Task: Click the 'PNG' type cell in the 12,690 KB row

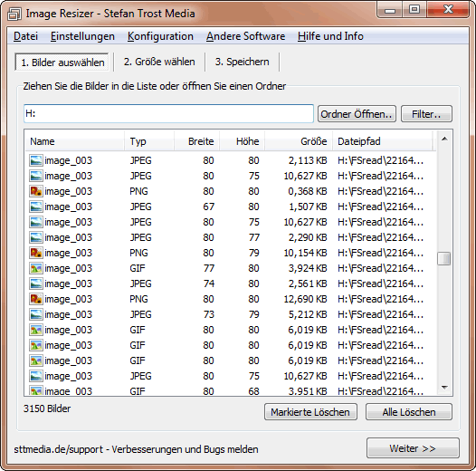Action: point(138,299)
